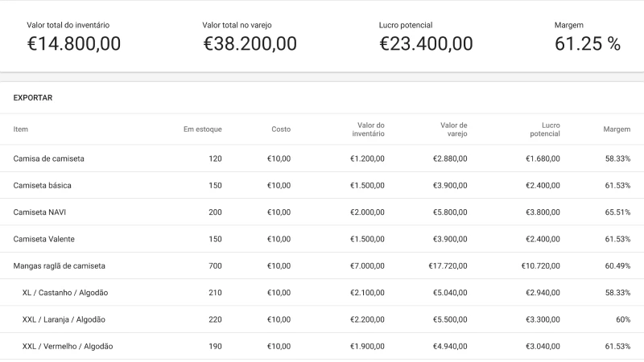Click the €23.400,00 potential profit figure
Viewport: 644px width, 362px height.
point(426,44)
